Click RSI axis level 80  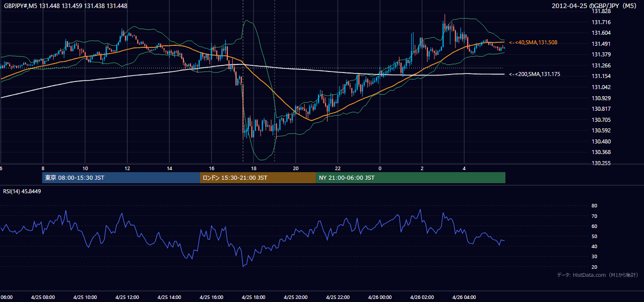click(x=594, y=206)
